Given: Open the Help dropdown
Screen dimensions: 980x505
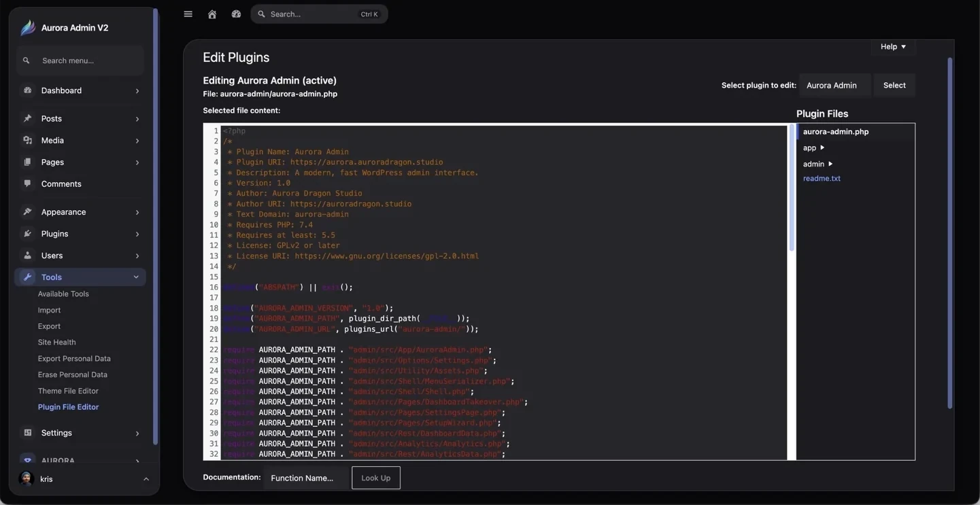Looking at the screenshot, I should [x=893, y=46].
